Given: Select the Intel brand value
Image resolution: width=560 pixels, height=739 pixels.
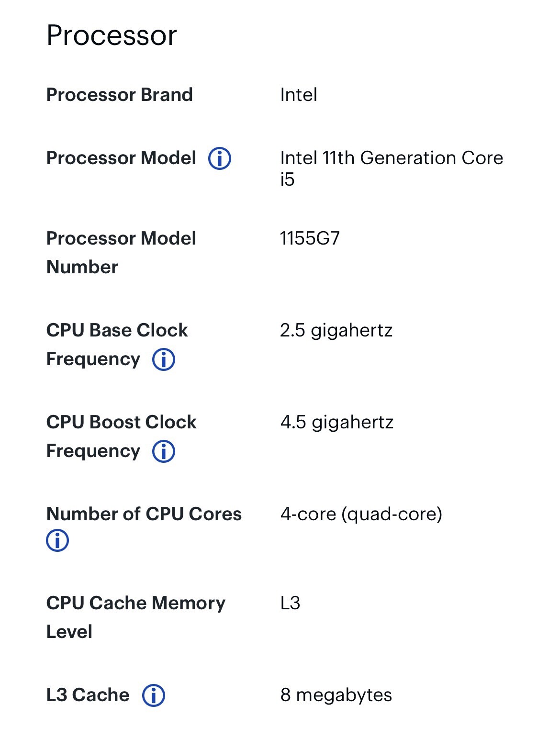Looking at the screenshot, I should coord(299,95).
